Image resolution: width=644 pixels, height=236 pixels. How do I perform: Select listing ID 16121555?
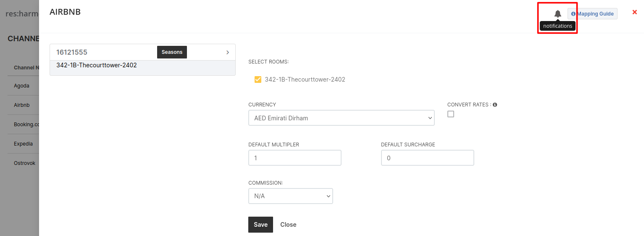(x=72, y=53)
